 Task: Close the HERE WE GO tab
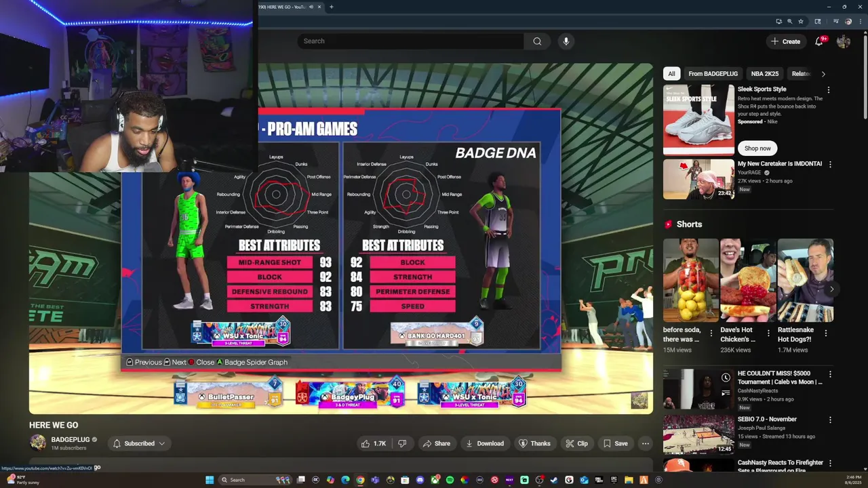click(x=319, y=7)
